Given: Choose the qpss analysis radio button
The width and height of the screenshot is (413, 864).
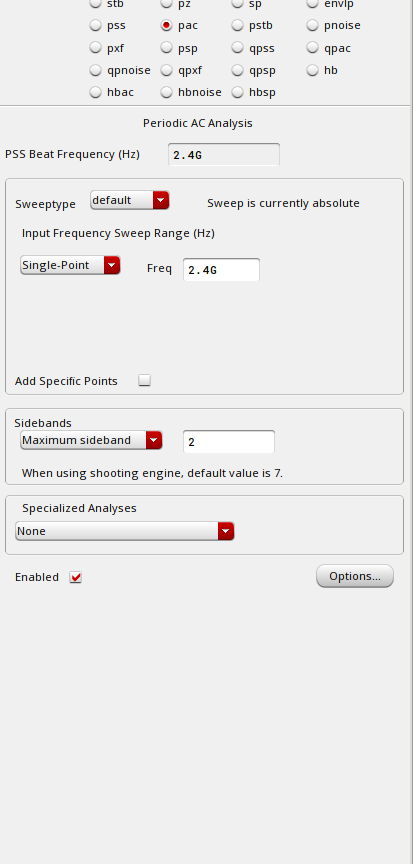Looking at the screenshot, I should 238,48.
